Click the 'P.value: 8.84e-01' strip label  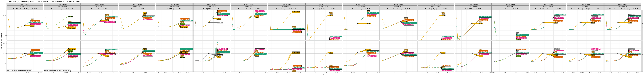(x=510, y=7)
